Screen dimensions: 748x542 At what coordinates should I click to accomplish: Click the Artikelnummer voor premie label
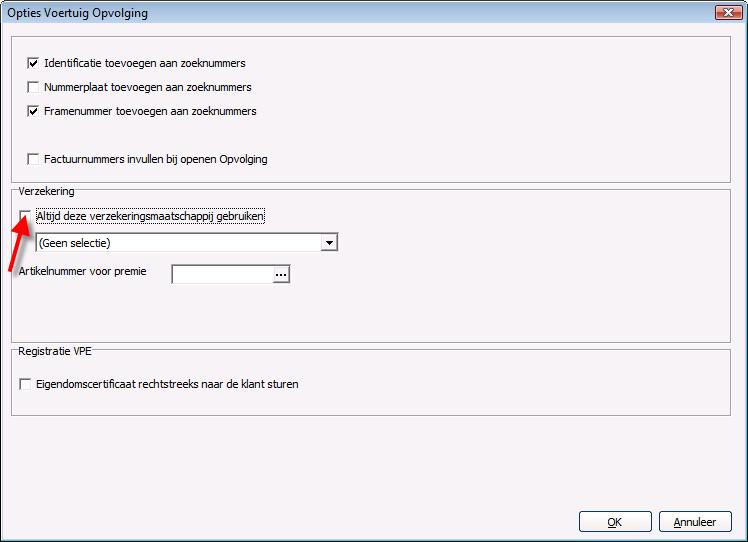[83, 271]
